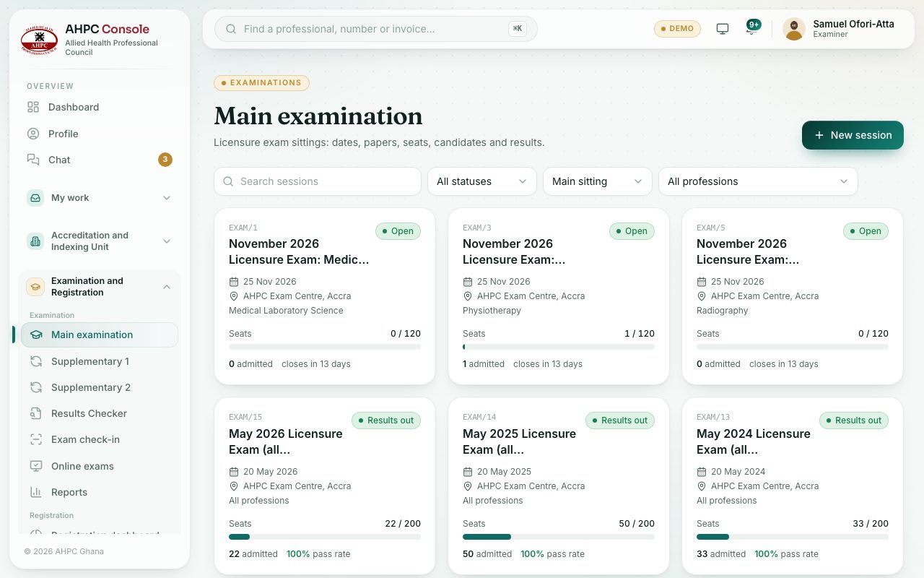Click the Chat unread badge showing 3
This screenshot has width=924, height=578.
click(x=165, y=160)
